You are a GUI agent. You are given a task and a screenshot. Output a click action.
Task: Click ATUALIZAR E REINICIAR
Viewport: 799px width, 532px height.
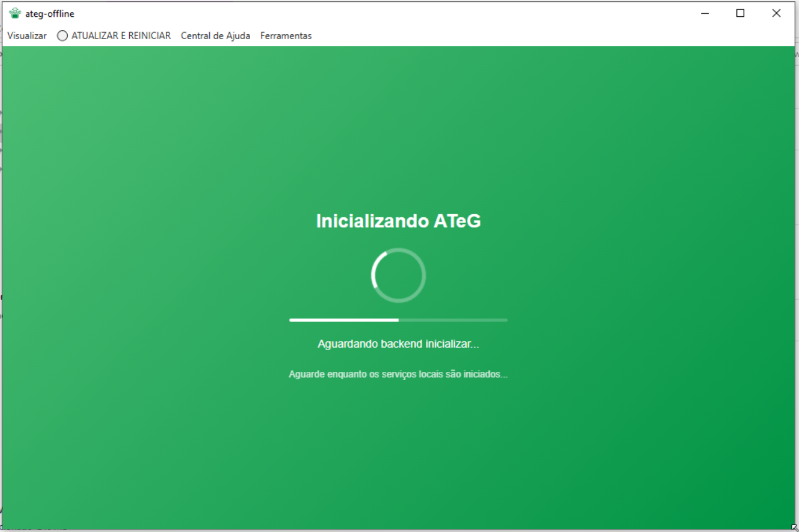click(x=120, y=36)
